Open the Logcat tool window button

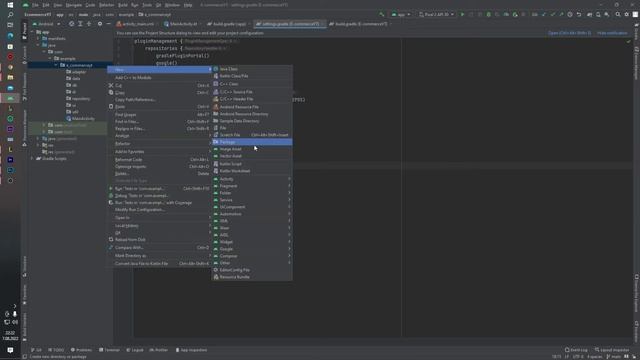point(135,350)
